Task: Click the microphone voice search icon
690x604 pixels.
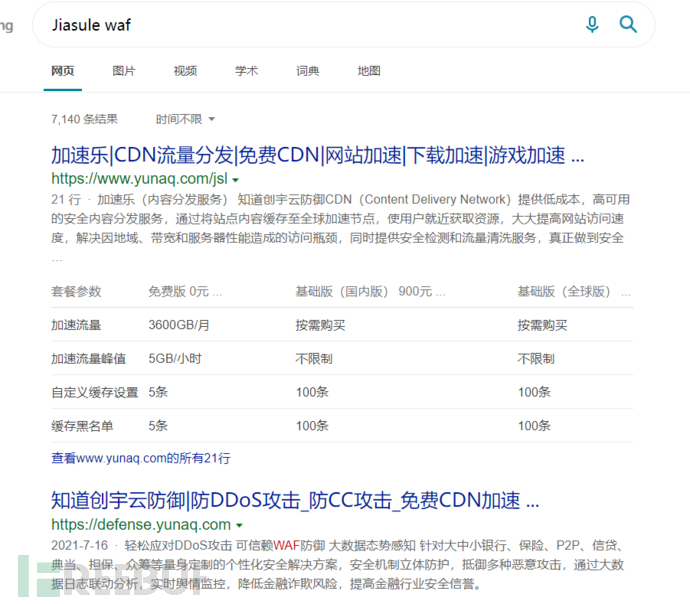Action: [592, 24]
